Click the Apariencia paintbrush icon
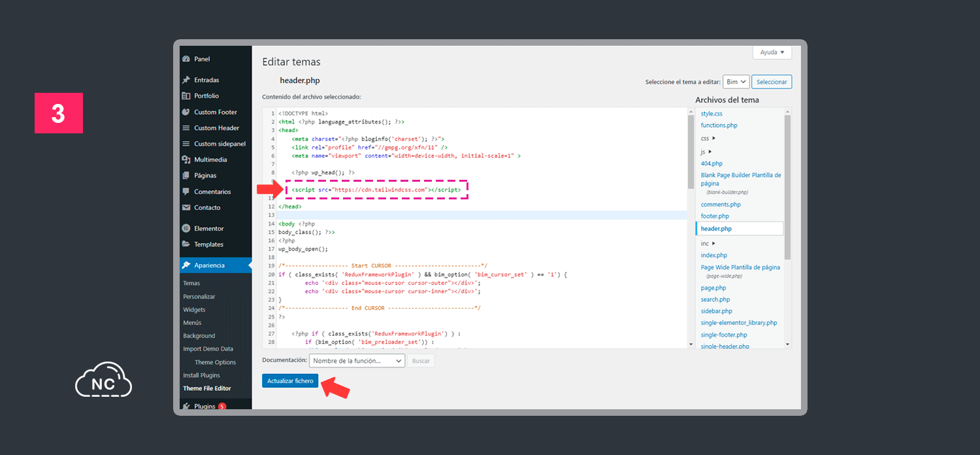This screenshot has width=980, height=455. click(186, 265)
